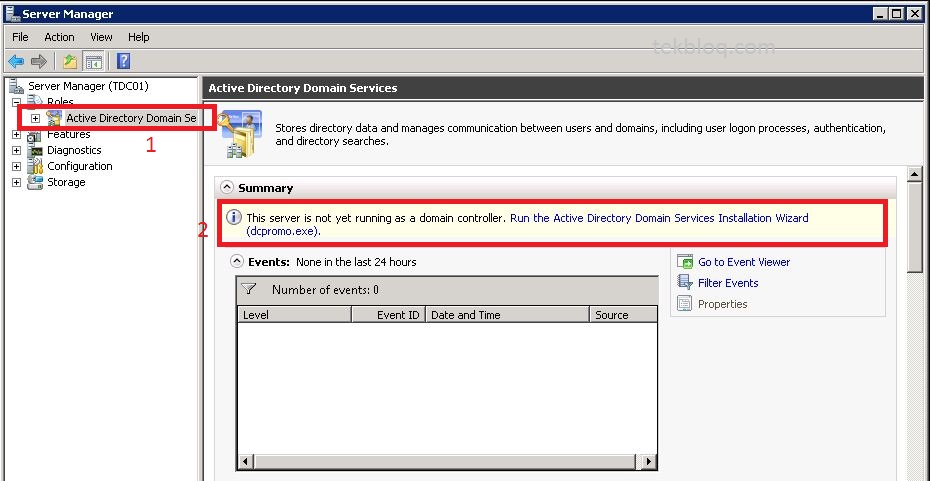930x481 pixels.
Task: Click the Storage node icon in tree
Action: [x=35, y=182]
